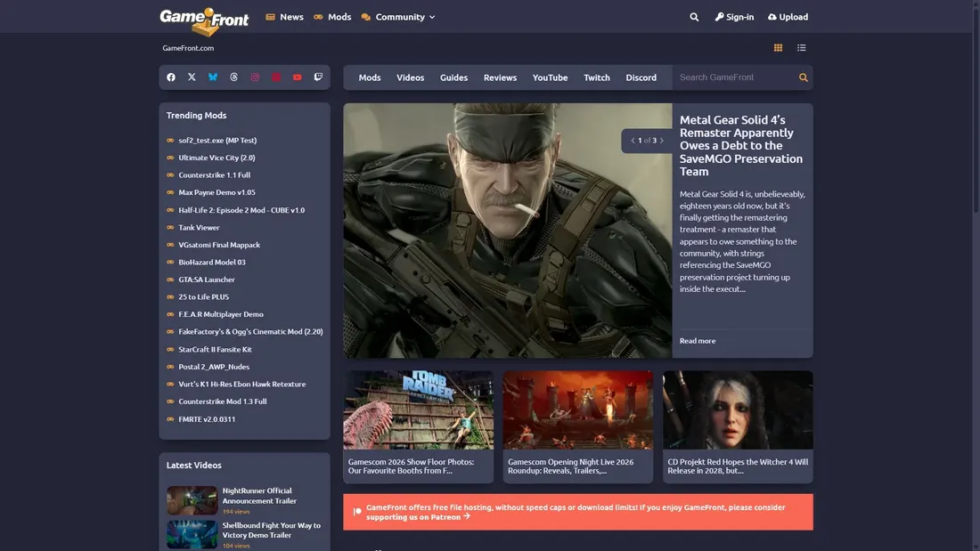Click Read more under featured article
This screenshot has width=980, height=551.
(x=698, y=340)
